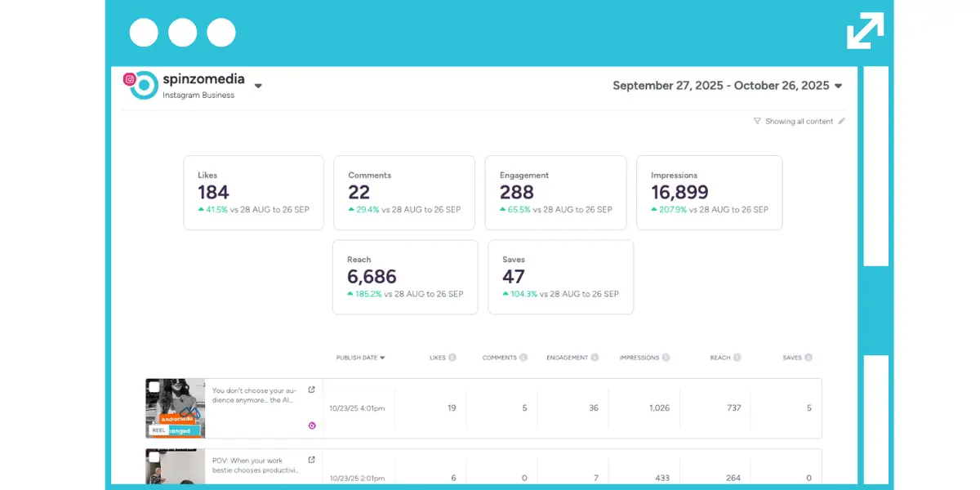The image size is (980, 490).
Task: Click the Engagement column info icon
Action: coord(595,358)
